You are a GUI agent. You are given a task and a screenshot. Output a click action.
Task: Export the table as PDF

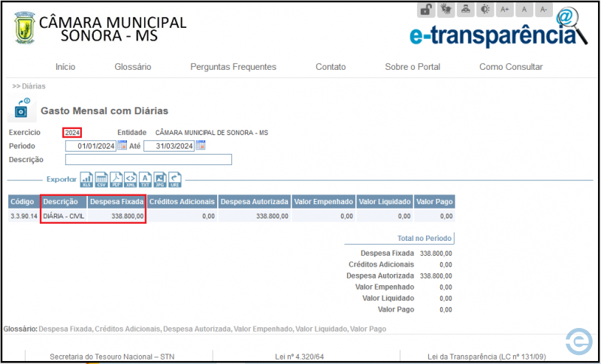(116, 179)
